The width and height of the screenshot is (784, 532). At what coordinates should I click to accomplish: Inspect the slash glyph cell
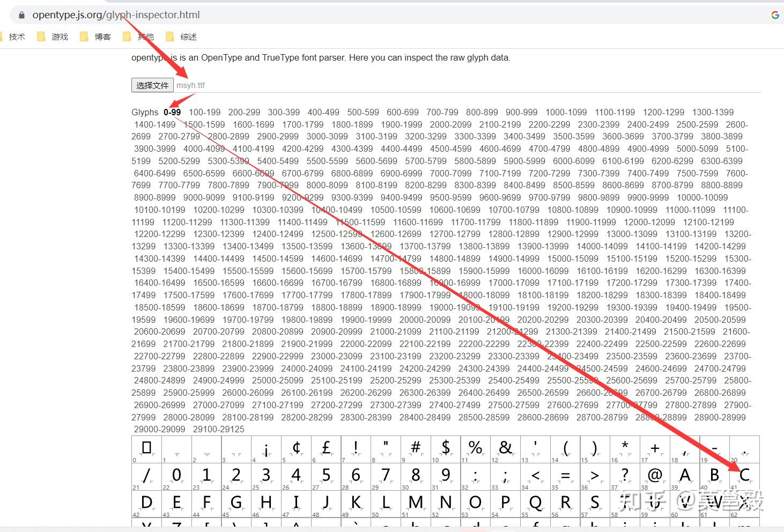146,477
